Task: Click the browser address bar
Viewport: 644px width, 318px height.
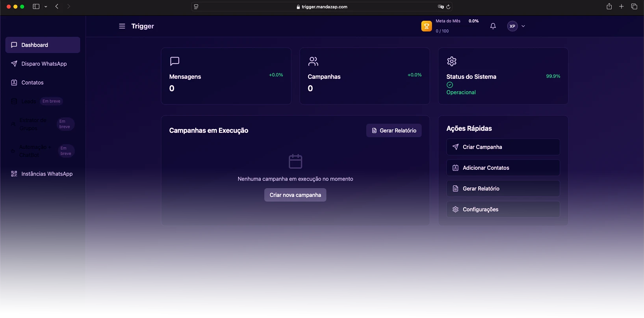Action: point(321,7)
